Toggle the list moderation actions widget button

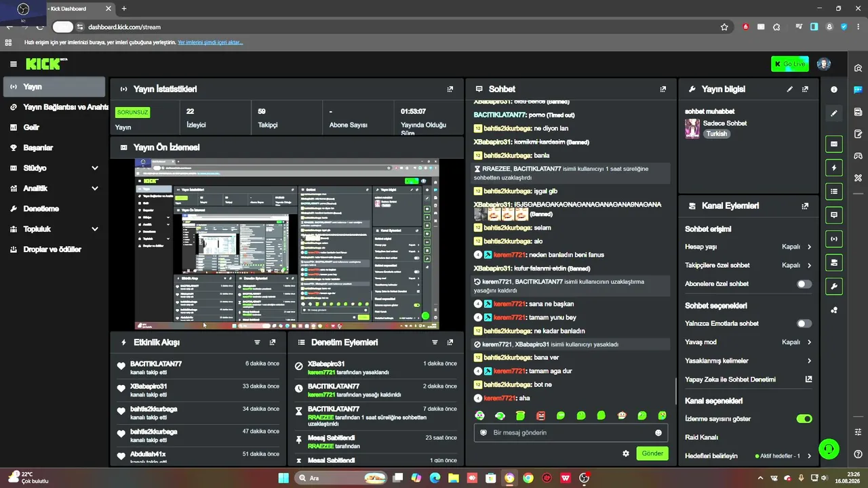coord(834,192)
